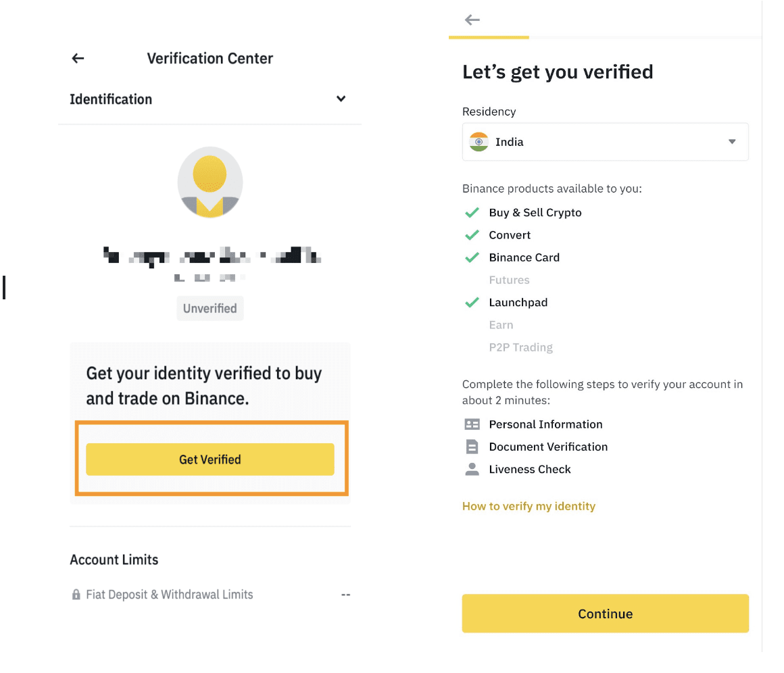Click the yellow progress bar at top
Image resolution: width=784 pixels, height=673 pixels.
489,36
